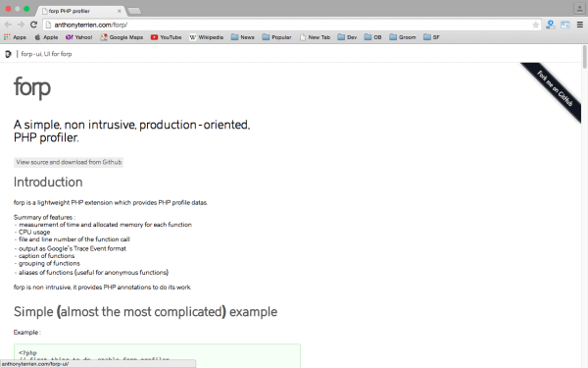Expand the Dev bookmarks folder
This screenshot has width=588, height=368.
(347, 37)
